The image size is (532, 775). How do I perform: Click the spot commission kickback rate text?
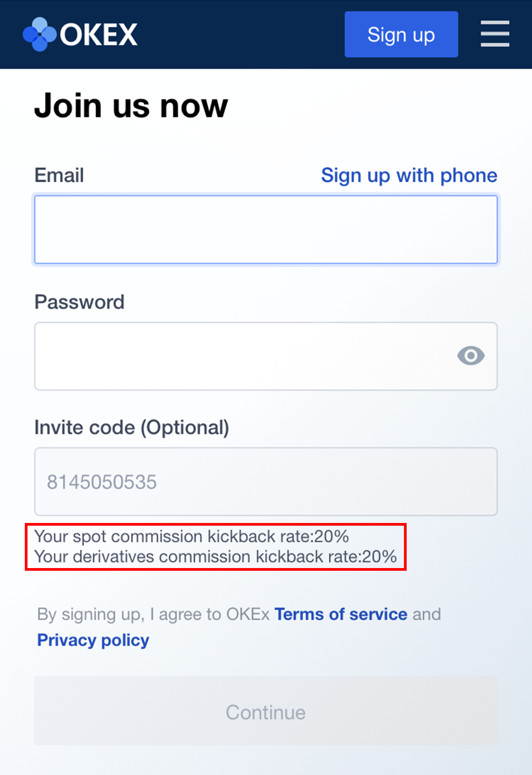click(x=192, y=537)
